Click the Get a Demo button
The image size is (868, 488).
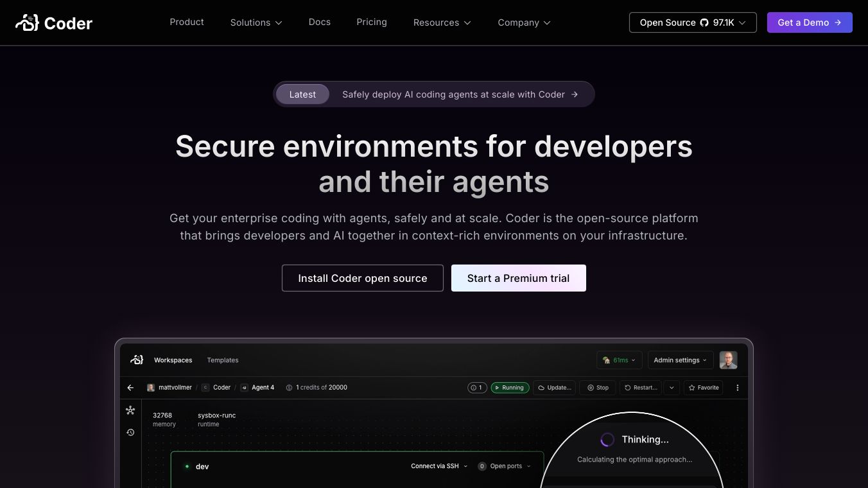point(810,22)
